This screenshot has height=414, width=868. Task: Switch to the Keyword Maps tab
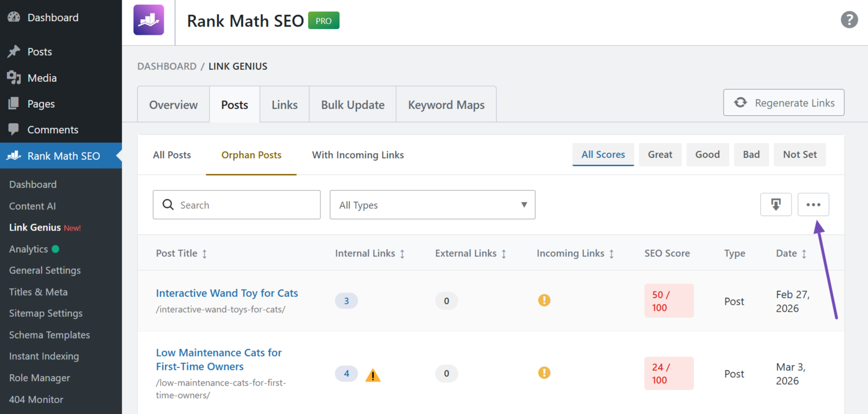[x=446, y=105]
